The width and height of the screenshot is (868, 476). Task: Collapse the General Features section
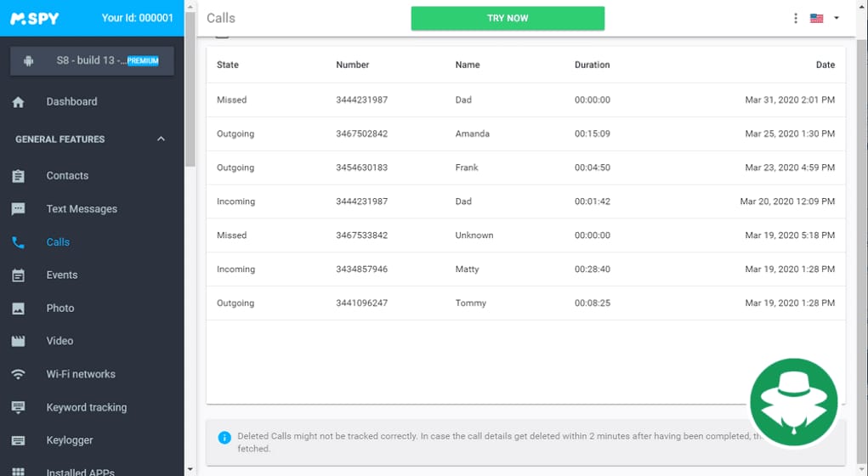coord(161,139)
